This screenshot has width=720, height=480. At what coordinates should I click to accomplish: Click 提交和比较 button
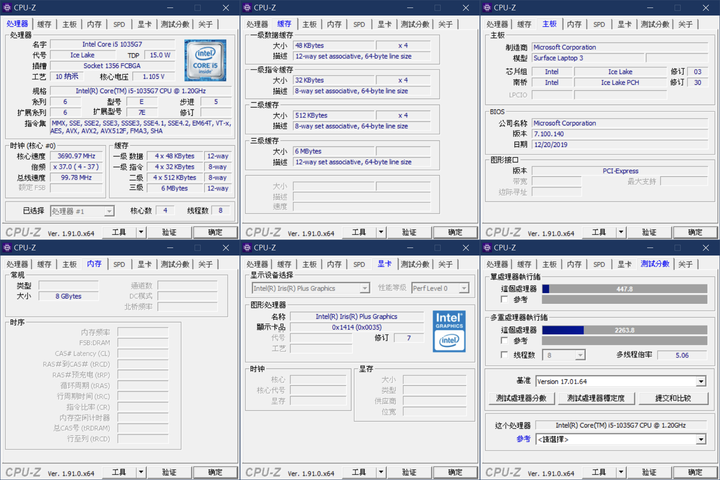[x=673, y=398]
